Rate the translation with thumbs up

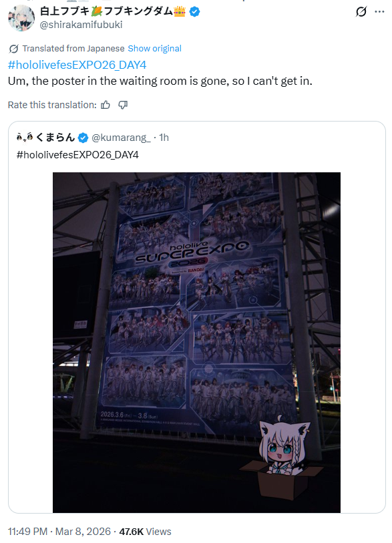pyautogui.click(x=106, y=105)
